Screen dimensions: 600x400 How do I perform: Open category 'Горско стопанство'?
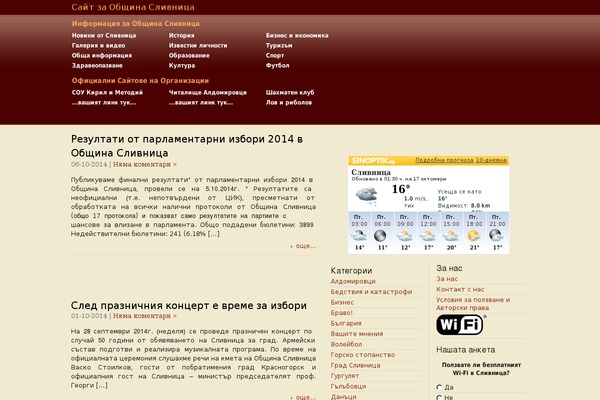point(363,355)
